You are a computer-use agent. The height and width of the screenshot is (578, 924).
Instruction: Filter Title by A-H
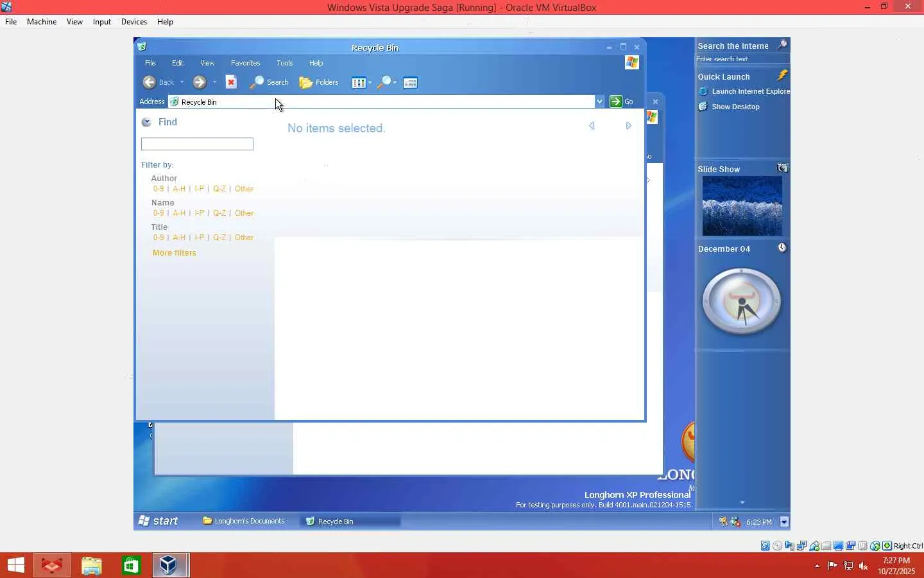(x=179, y=238)
